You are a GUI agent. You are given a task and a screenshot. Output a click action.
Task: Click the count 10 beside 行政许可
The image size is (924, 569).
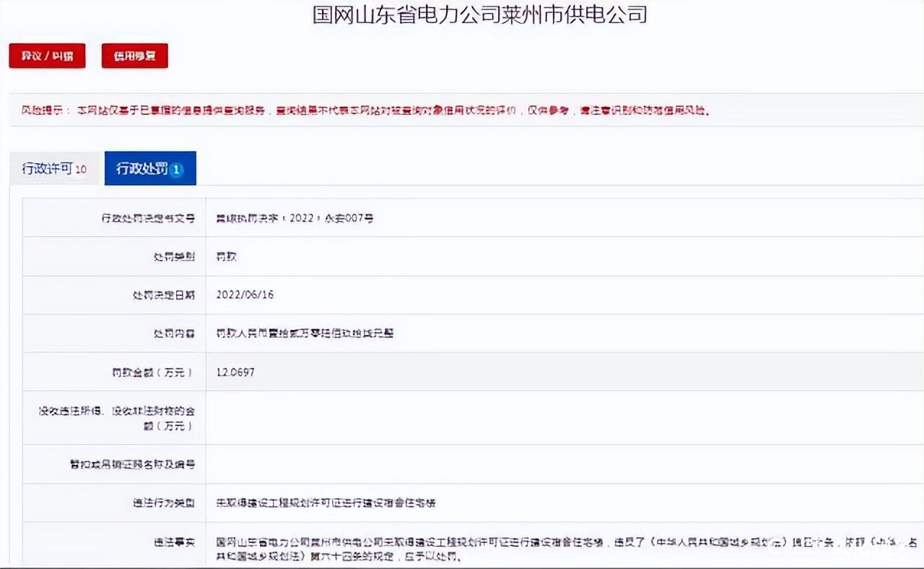[x=81, y=170]
